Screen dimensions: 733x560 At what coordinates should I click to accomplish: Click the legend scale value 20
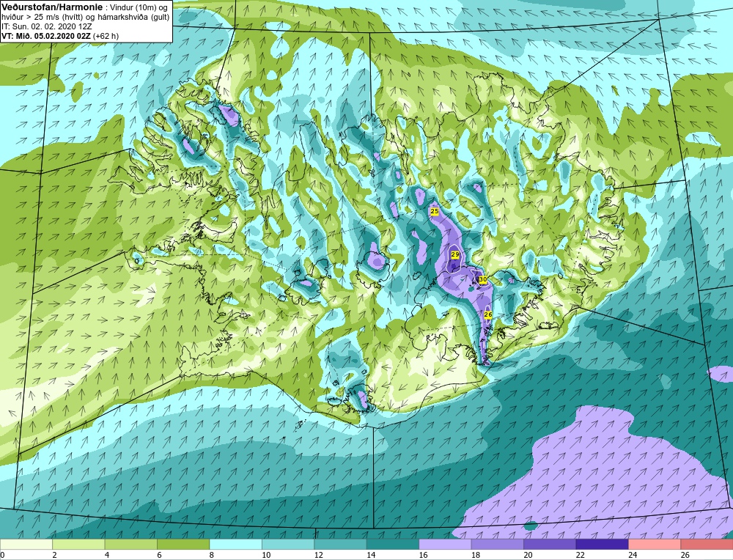point(528,555)
